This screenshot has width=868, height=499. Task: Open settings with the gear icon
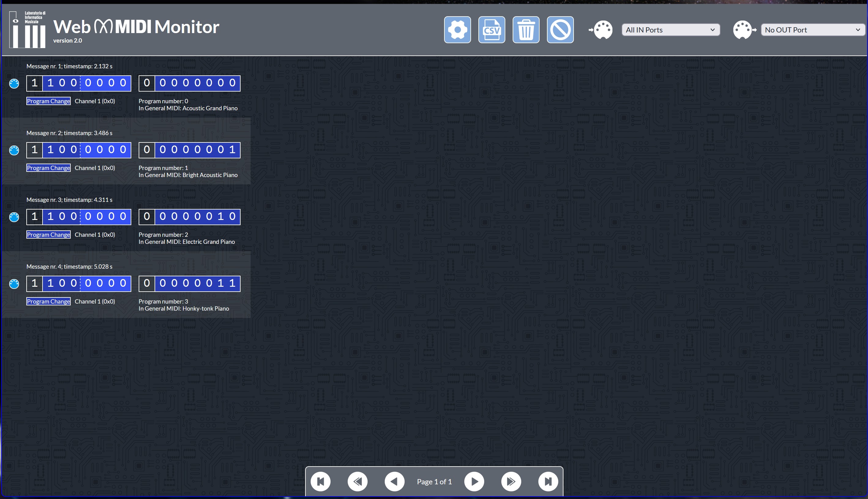click(457, 30)
